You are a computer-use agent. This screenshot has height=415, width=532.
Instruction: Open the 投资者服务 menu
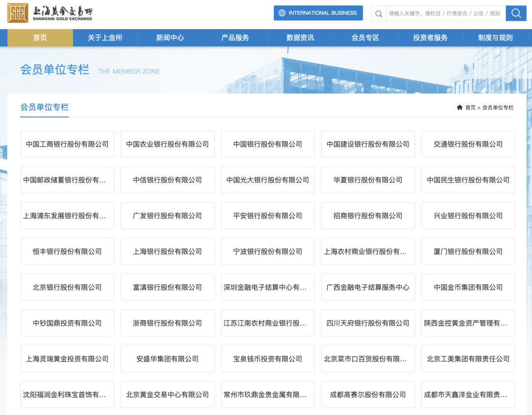click(431, 37)
